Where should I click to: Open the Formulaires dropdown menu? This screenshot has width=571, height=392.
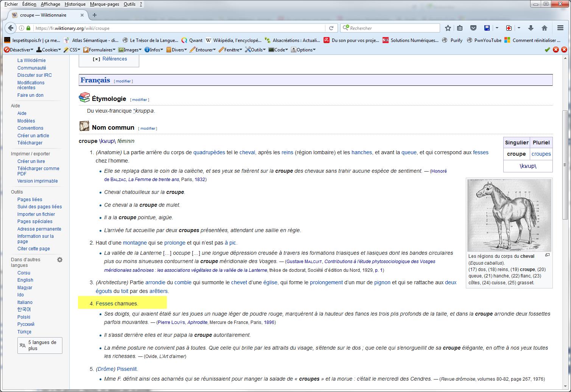point(100,50)
